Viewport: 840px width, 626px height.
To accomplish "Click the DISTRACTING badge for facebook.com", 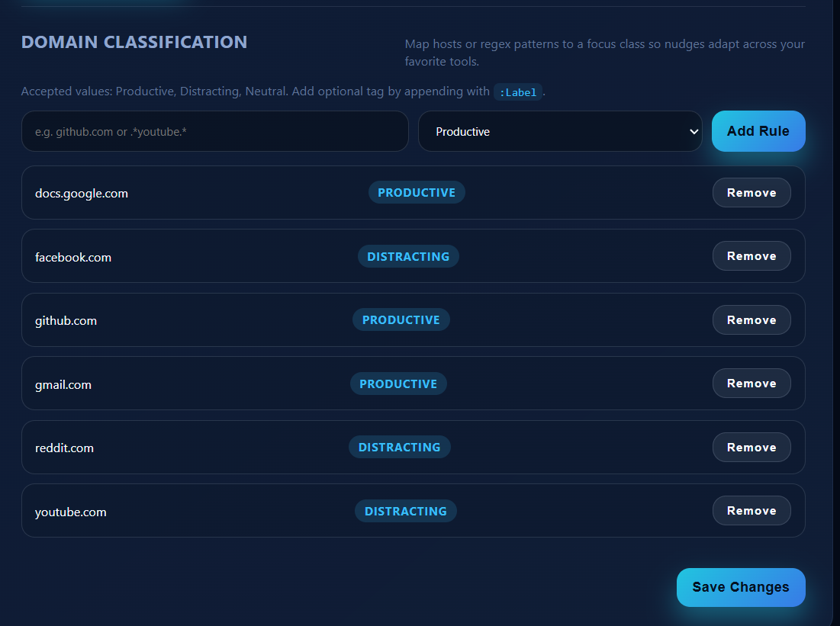I will coord(408,256).
